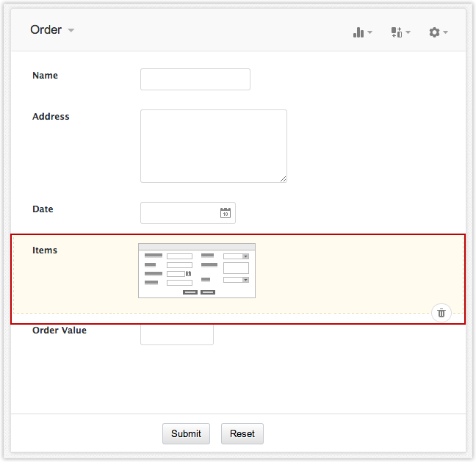This screenshot has height=462, width=476.
Task: Select the Order Value field label
Action: [x=59, y=331]
